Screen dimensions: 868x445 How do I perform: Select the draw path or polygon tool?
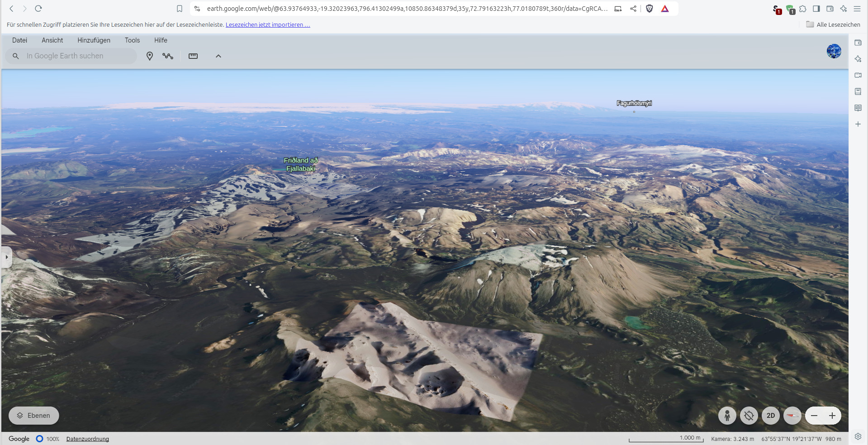168,56
